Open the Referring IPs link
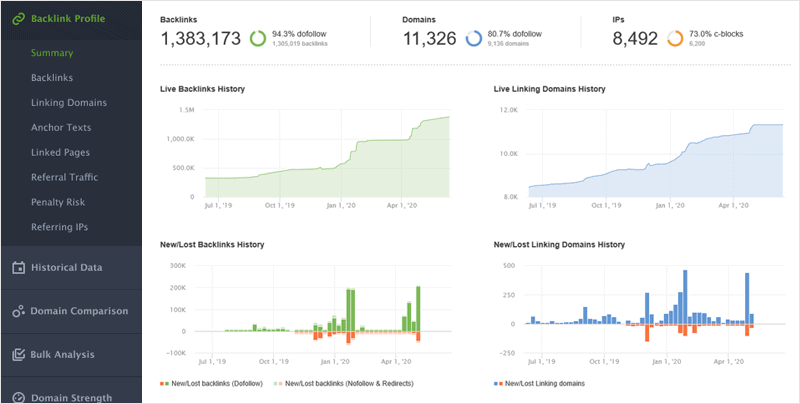 pos(59,227)
